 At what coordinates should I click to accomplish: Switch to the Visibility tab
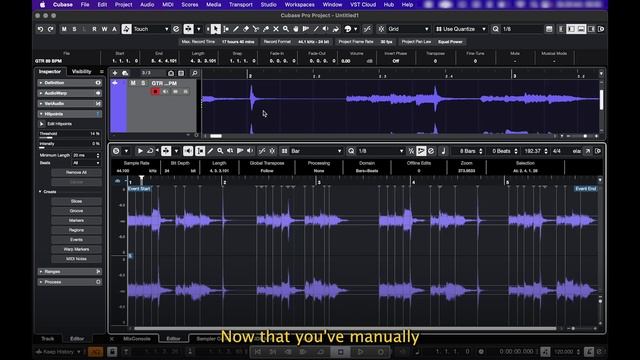coord(82,71)
